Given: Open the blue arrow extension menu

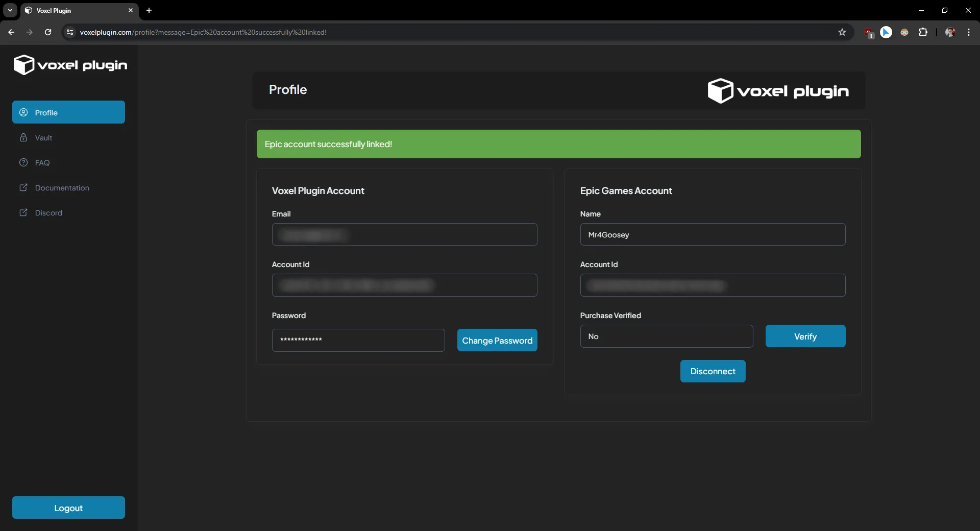Looking at the screenshot, I should pyautogui.click(x=887, y=32).
